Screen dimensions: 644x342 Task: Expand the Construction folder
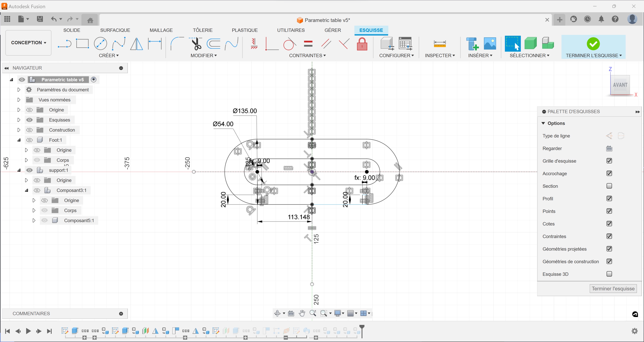pos(19,130)
